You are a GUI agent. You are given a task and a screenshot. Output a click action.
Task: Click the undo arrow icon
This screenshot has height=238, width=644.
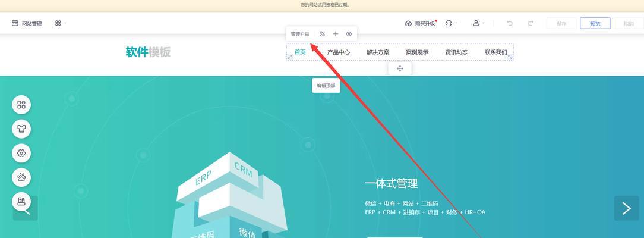click(x=510, y=23)
